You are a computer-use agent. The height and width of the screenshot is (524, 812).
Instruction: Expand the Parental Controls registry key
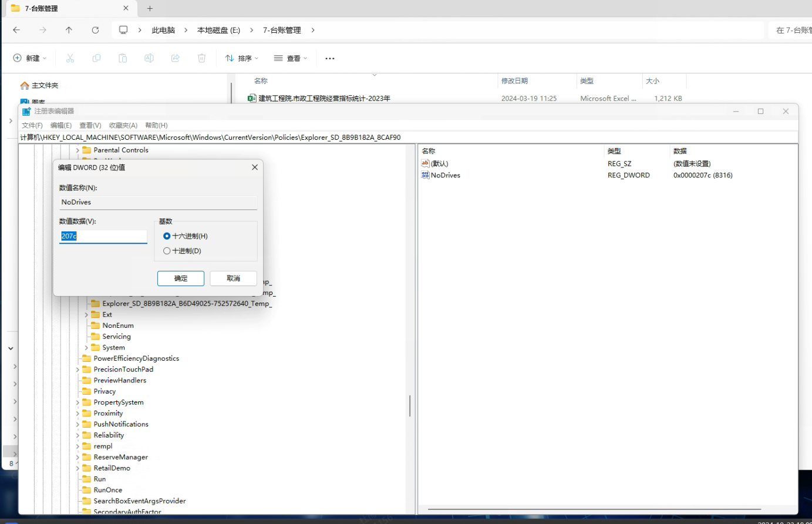78,150
